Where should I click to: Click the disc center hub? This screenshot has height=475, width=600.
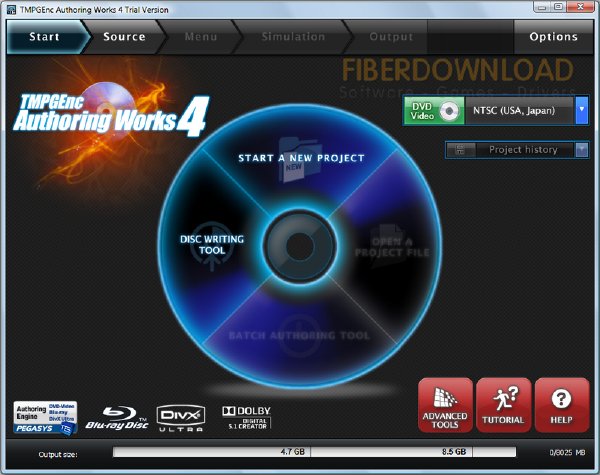click(300, 246)
